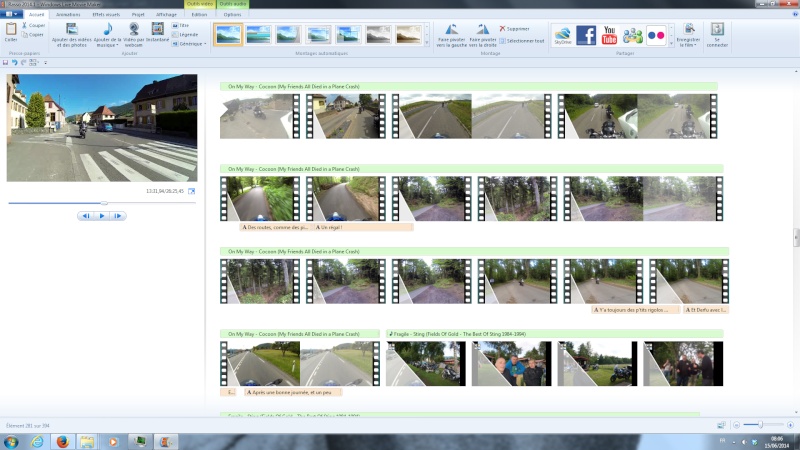800x450 pixels.
Task: Start Vidéo par webcam recording
Action: coord(134,35)
